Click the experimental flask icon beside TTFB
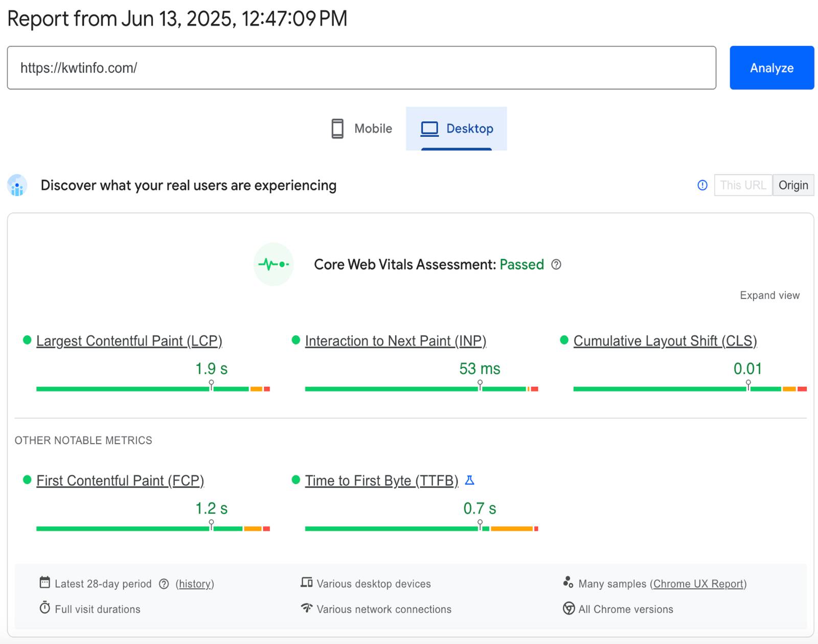The image size is (818, 644). click(470, 480)
